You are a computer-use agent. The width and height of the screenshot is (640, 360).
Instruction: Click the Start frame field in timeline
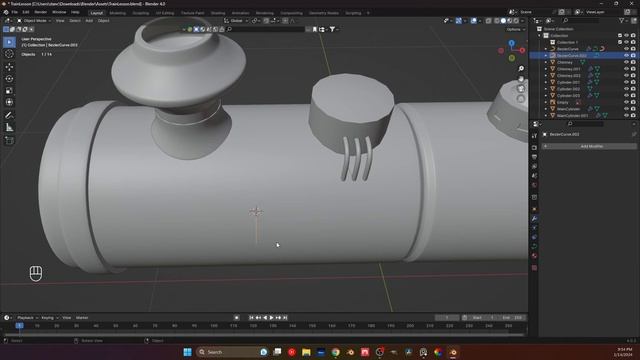tap(483, 318)
